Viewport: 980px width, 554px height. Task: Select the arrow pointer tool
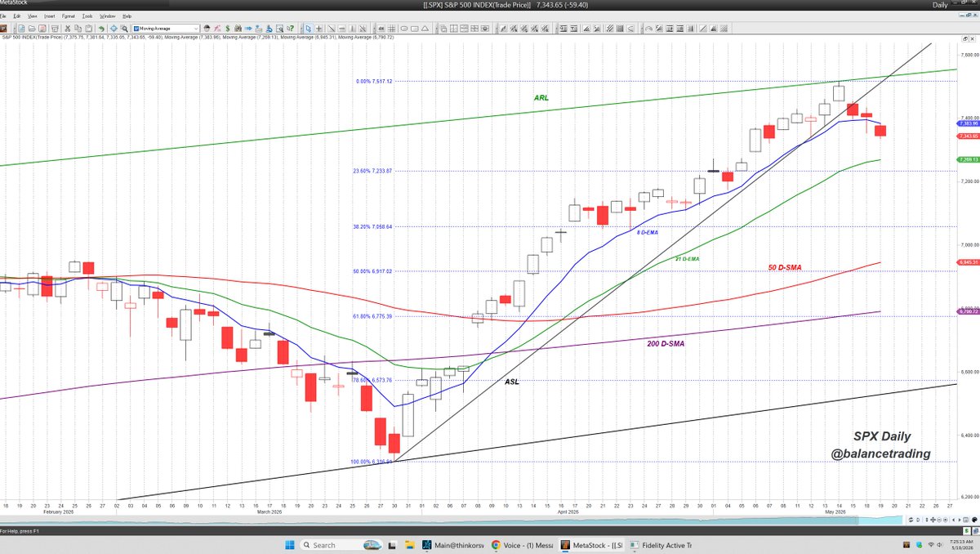309,29
